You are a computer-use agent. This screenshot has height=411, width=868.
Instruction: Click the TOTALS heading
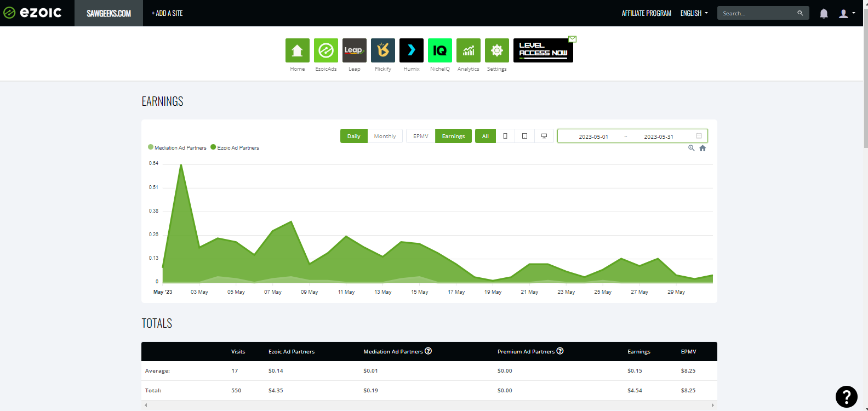[157, 323]
